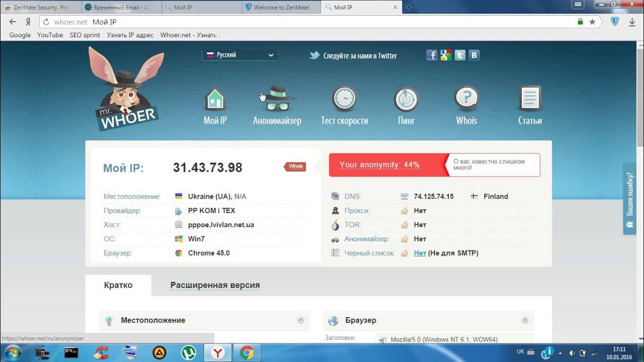Click the volume speaker tray icon
The height and width of the screenshot is (362, 644).
pos(572,353)
